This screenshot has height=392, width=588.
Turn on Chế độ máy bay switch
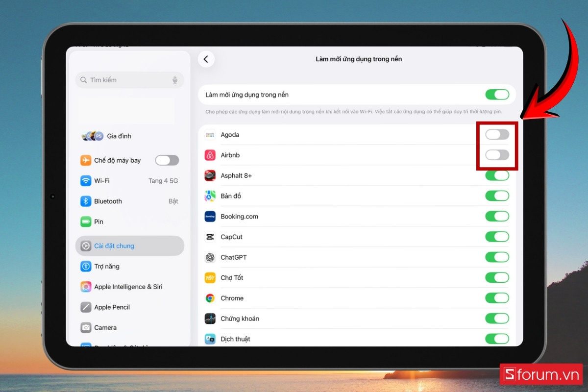click(x=167, y=160)
